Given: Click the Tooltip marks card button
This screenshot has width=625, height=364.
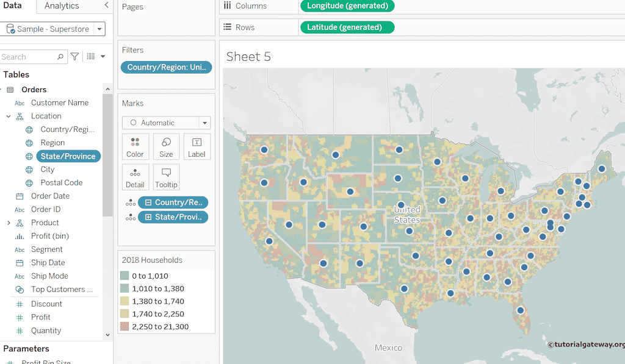Looking at the screenshot, I should click(166, 177).
